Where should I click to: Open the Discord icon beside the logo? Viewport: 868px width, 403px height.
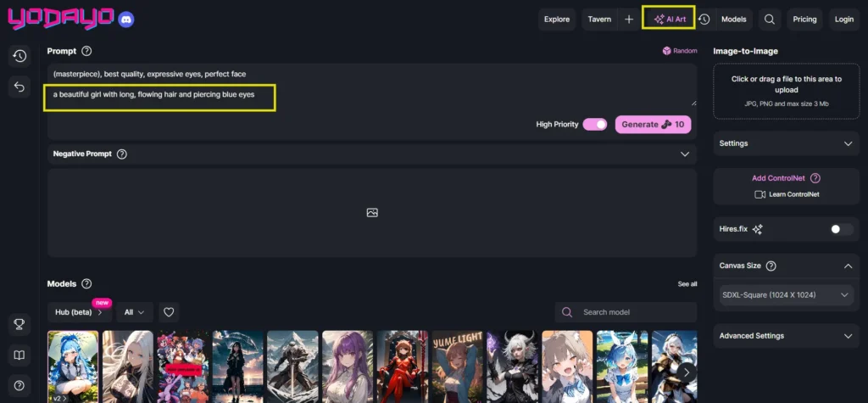(x=126, y=20)
